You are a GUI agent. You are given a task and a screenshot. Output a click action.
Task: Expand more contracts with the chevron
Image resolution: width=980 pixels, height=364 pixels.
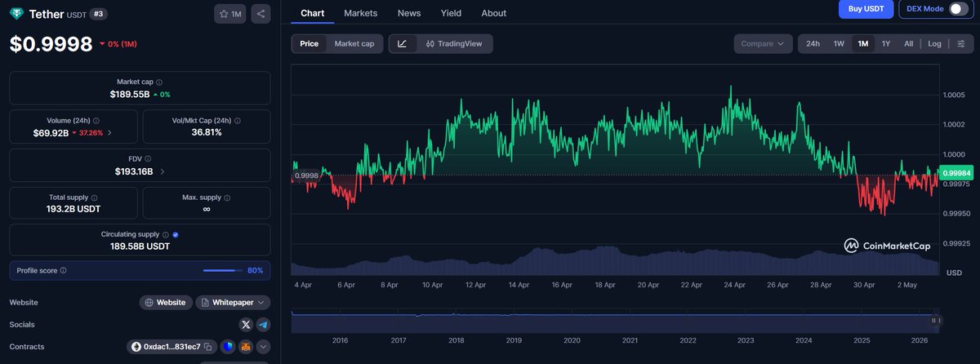(263, 347)
